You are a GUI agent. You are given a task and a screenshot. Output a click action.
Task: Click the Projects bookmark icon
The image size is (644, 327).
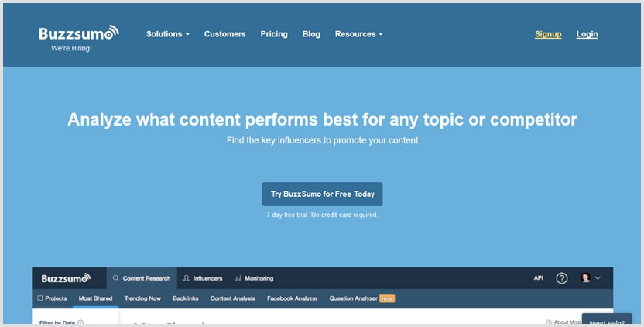pos(39,298)
